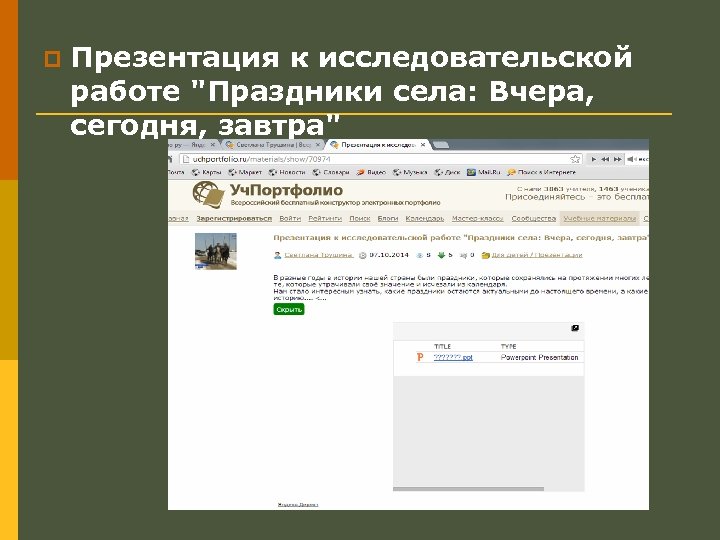Viewport: 720px width, 540px height.
Task: Click the UchPortfolio globe logo
Action: [208, 195]
